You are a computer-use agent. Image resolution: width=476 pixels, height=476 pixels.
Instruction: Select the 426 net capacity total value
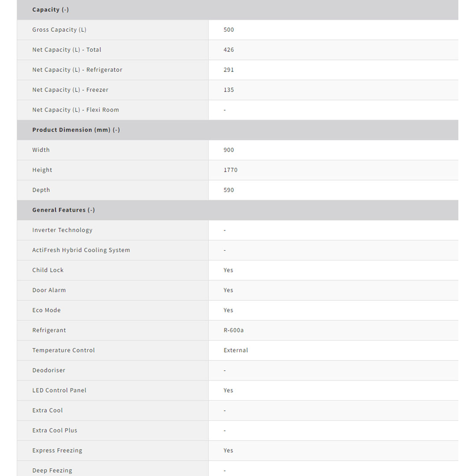[229, 50]
